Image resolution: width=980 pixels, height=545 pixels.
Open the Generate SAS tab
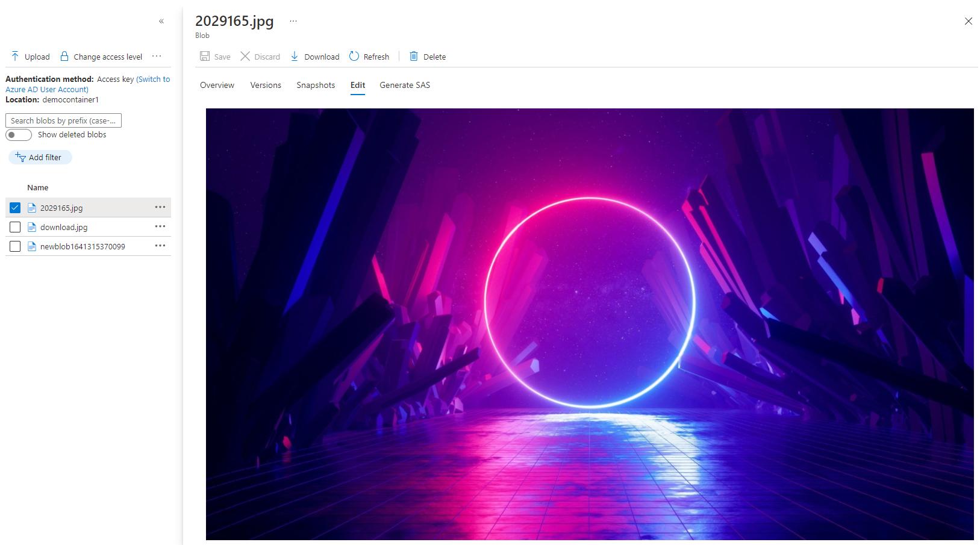click(x=405, y=85)
